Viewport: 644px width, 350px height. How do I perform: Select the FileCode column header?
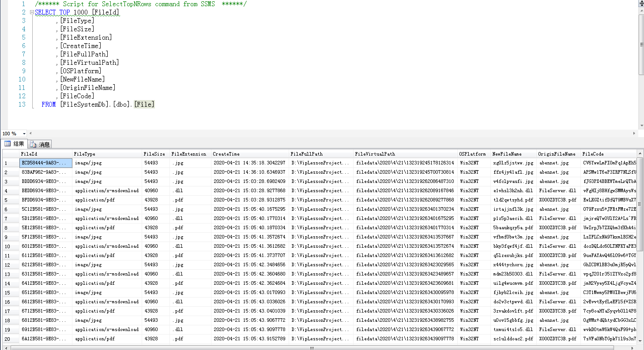[x=609, y=154]
